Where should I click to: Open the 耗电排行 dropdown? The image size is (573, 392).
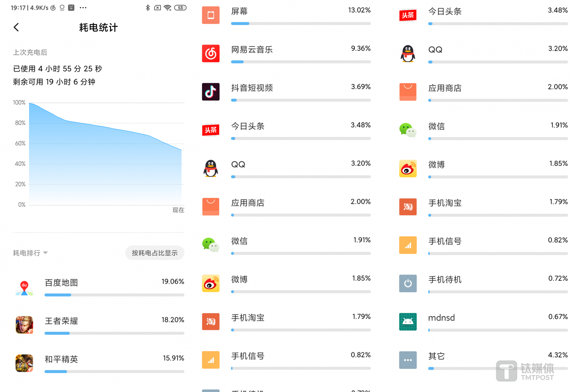(x=30, y=253)
